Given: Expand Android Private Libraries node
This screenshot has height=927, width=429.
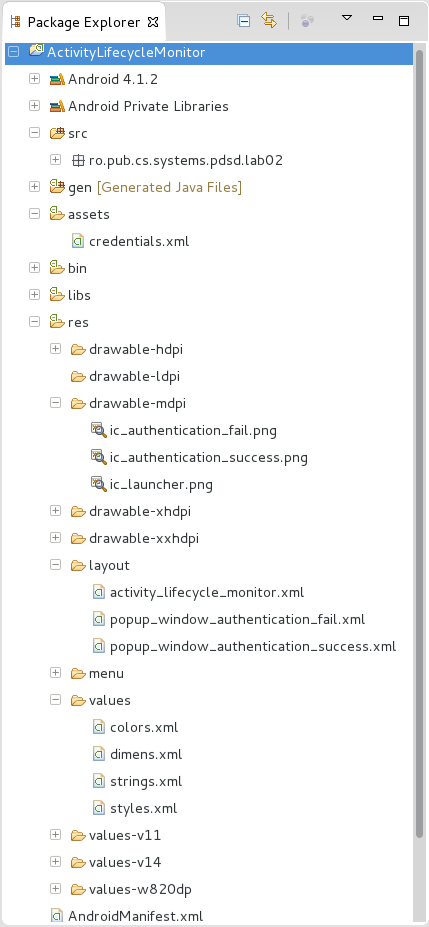Looking at the screenshot, I should click(x=34, y=106).
